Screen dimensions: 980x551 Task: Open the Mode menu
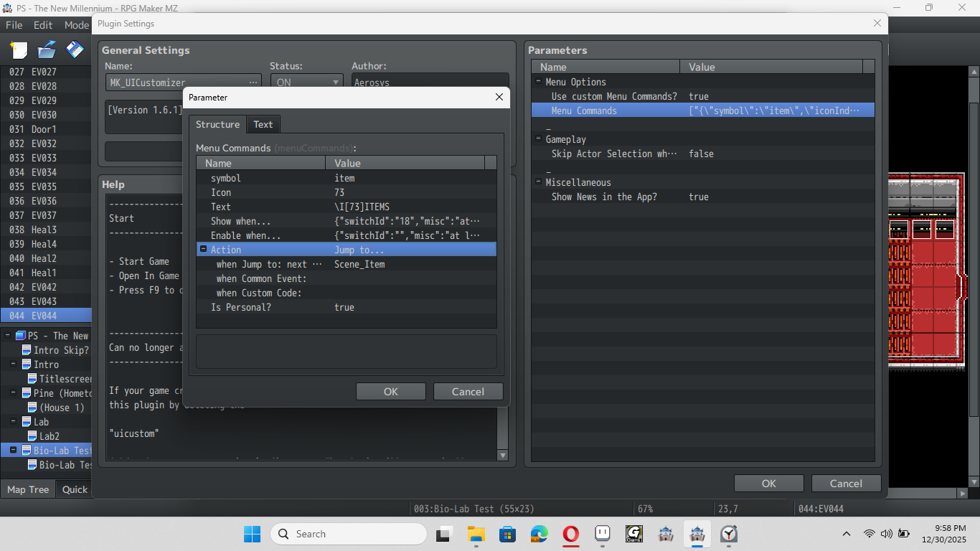pos(76,24)
